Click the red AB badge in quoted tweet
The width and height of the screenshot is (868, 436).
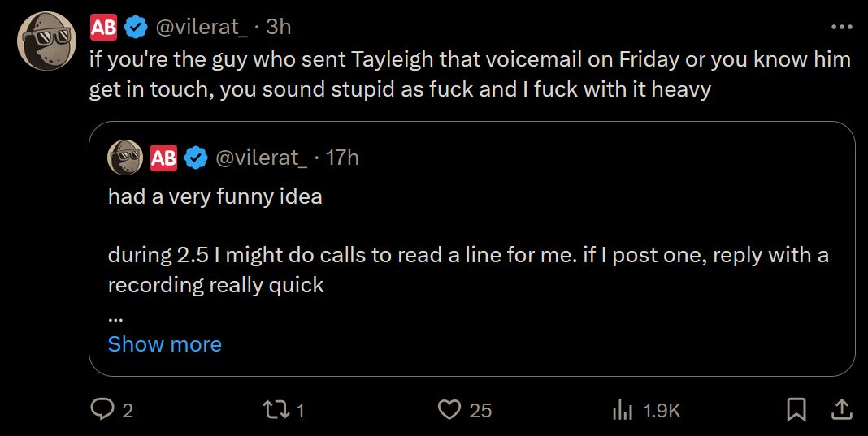pos(163,158)
